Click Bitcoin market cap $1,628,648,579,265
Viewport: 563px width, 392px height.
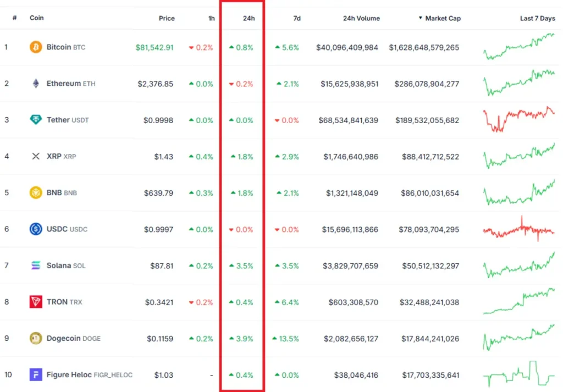(424, 47)
